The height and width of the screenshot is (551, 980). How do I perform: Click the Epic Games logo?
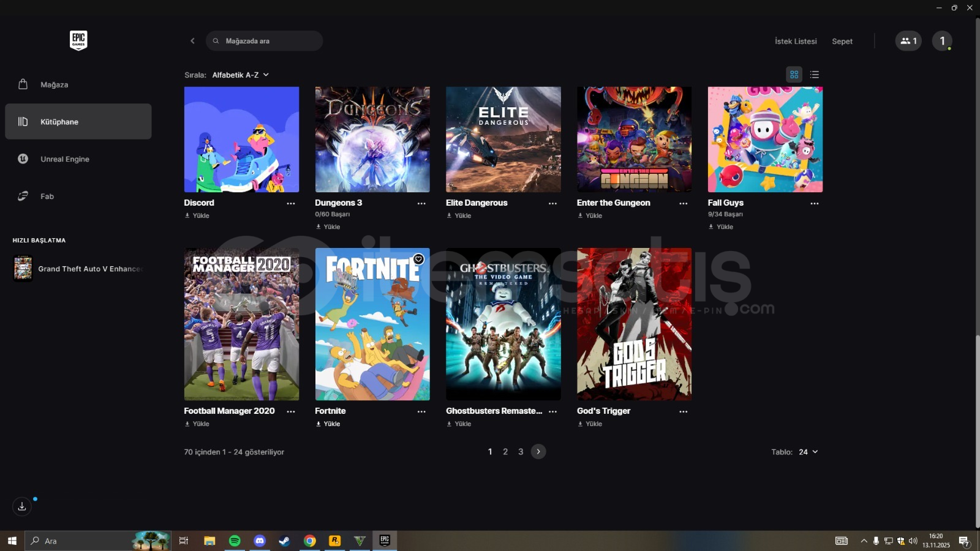[78, 40]
